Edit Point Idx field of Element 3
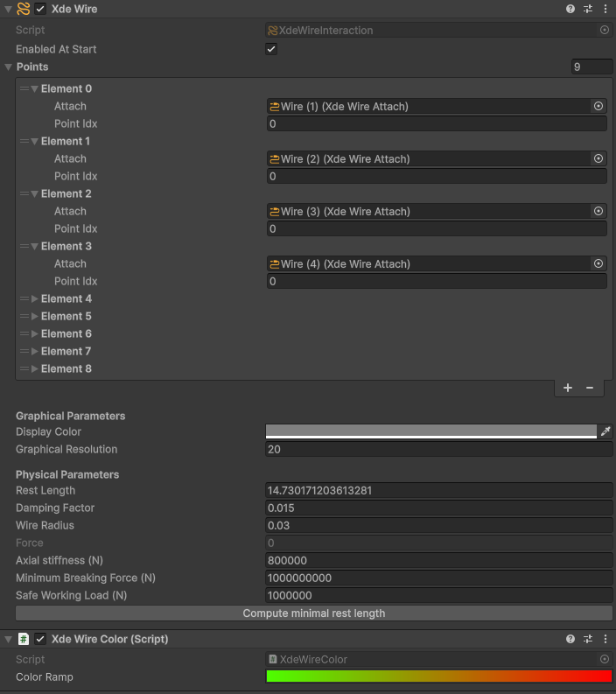 tap(437, 281)
